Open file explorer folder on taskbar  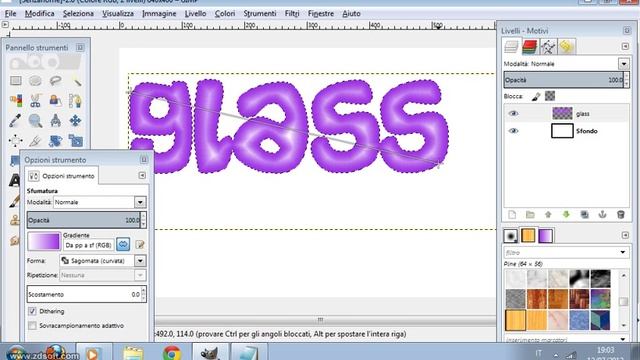[x=133, y=353]
